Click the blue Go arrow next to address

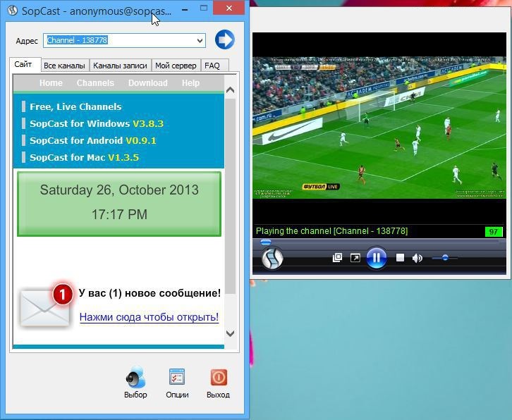click(x=225, y=39)
